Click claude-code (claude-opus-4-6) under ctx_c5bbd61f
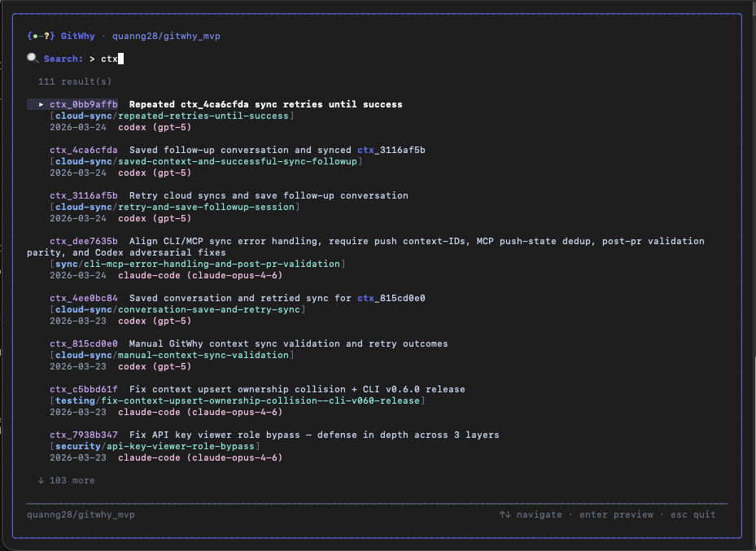Viewport: 756px width, 551px height. point(200,412)
